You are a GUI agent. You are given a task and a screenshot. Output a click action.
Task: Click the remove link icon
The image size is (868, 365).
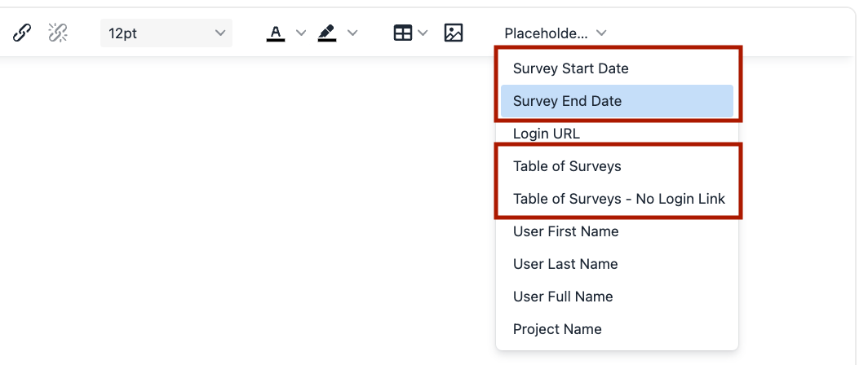58,33
